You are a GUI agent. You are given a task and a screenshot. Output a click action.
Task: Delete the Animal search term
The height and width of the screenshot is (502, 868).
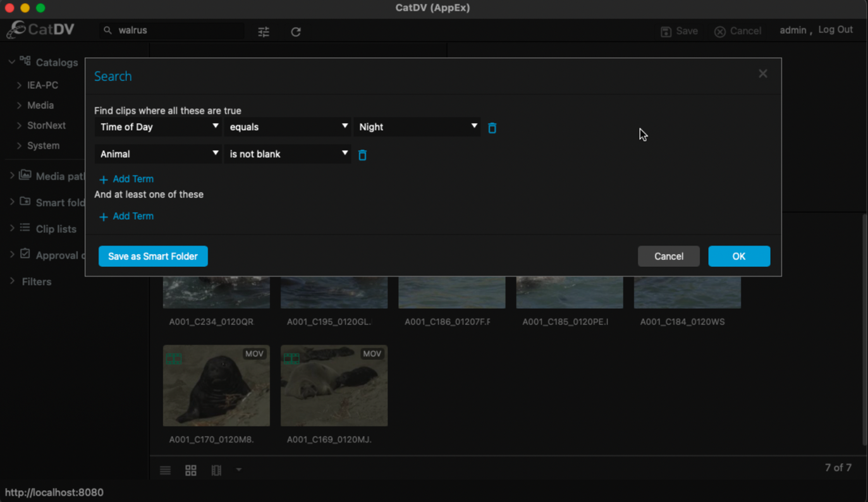(x=362, y=155)
